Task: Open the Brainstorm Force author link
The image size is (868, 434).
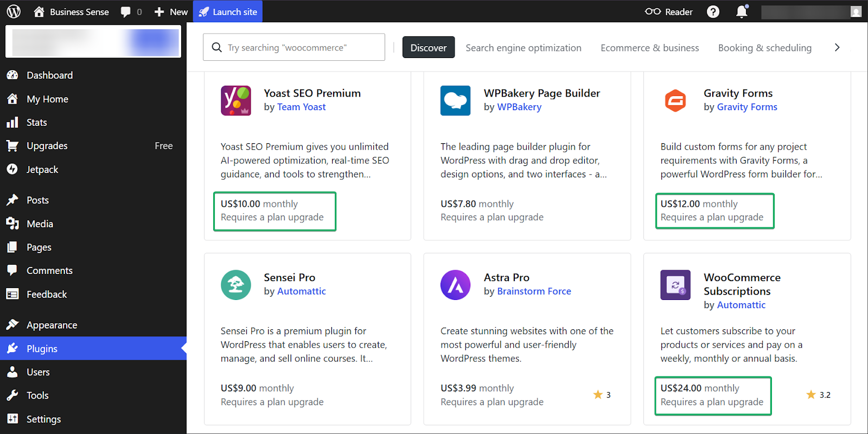Action: (534, 291)
